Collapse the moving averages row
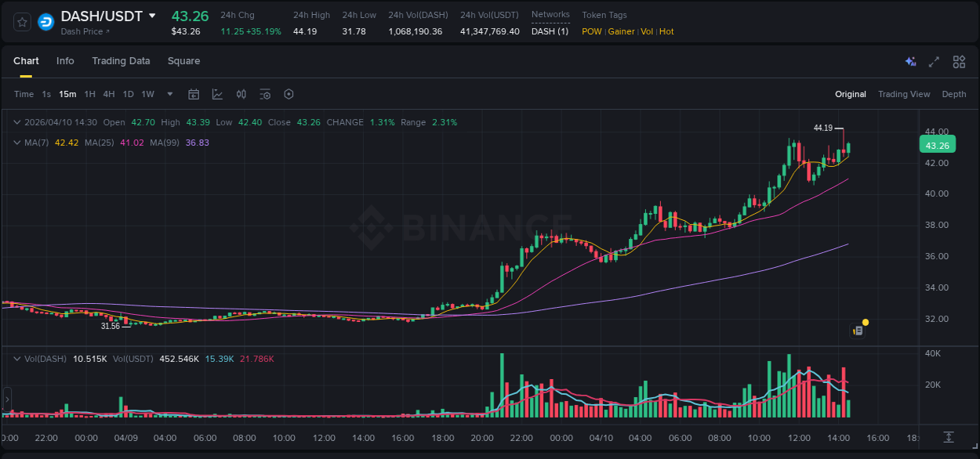This screenshot has width=980, height=459. [17, 143]
